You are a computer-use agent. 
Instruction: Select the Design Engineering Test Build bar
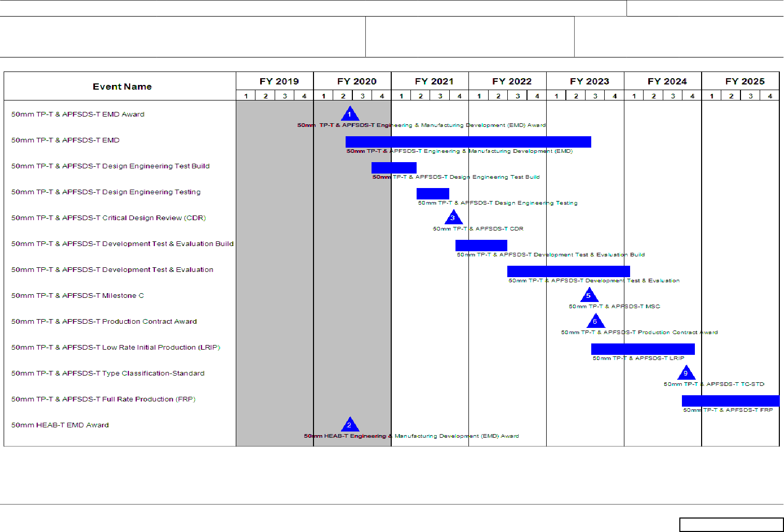pyautogui.click(x=394, y=168)
